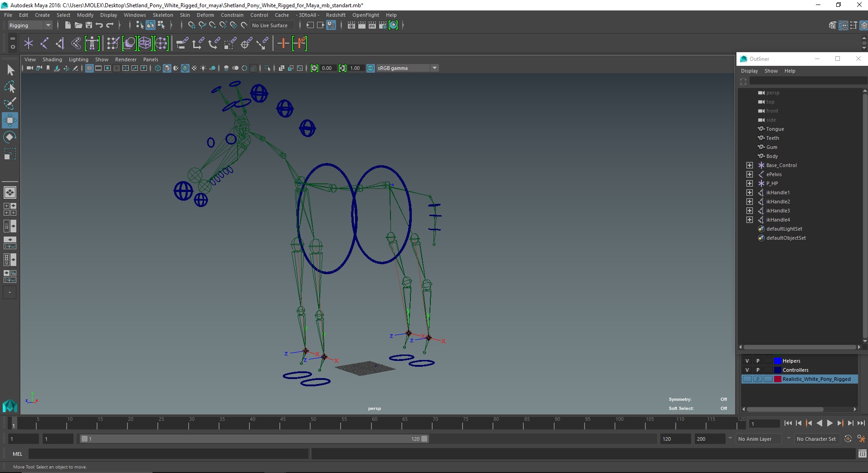
Task: Open the viewport Panels menu
Action: tap(151, 59)
